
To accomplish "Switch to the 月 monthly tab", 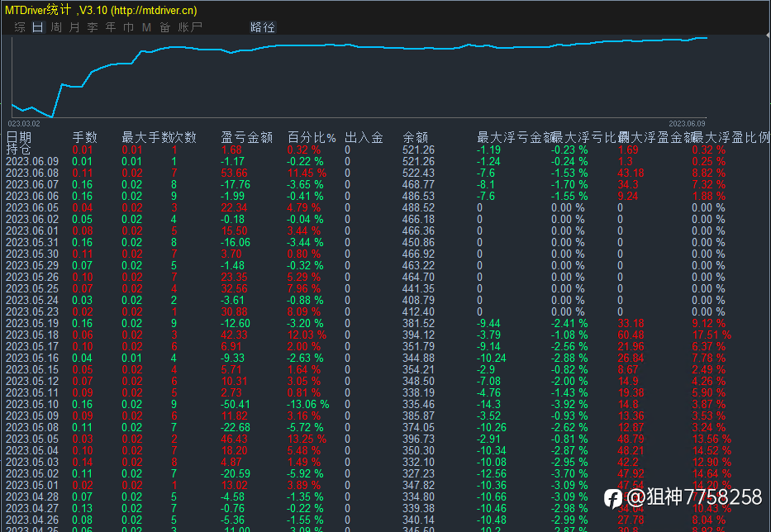I will [x=74, y=27].
